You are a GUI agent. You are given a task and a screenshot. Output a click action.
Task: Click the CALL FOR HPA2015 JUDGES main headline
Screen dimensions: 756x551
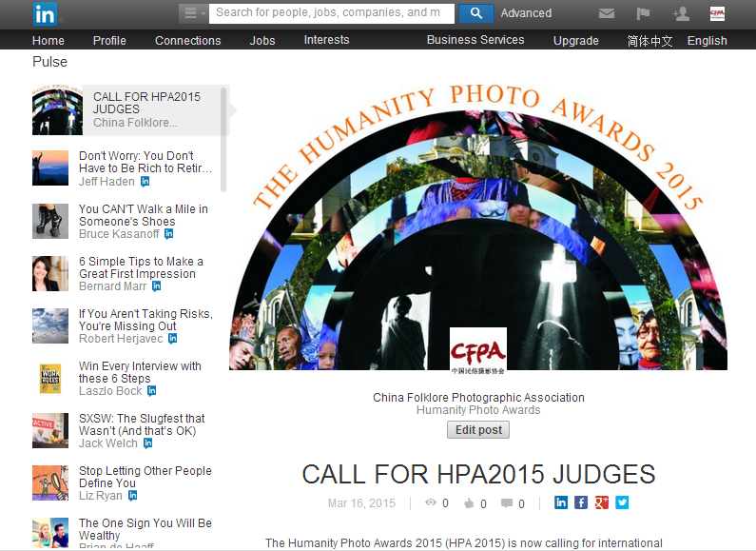pos(478,474)
